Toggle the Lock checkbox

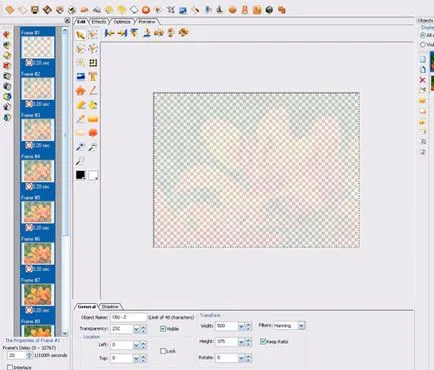pyautogui.click(x=163, y=351)
